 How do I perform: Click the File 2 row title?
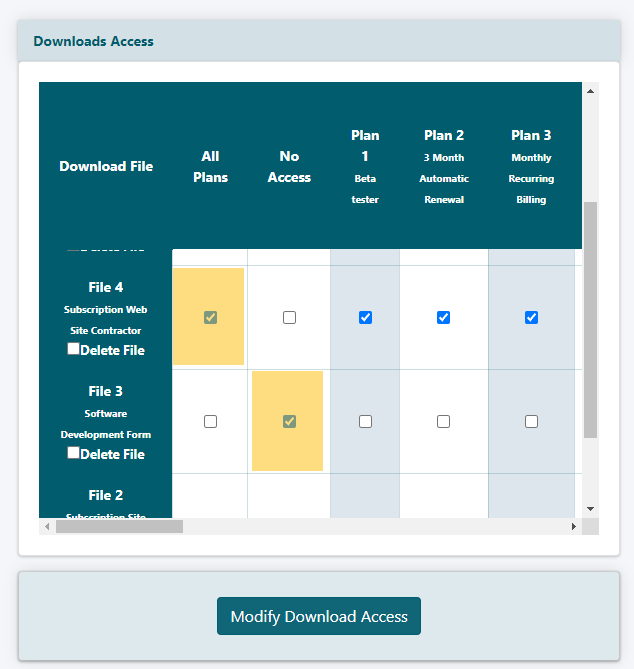106,495
